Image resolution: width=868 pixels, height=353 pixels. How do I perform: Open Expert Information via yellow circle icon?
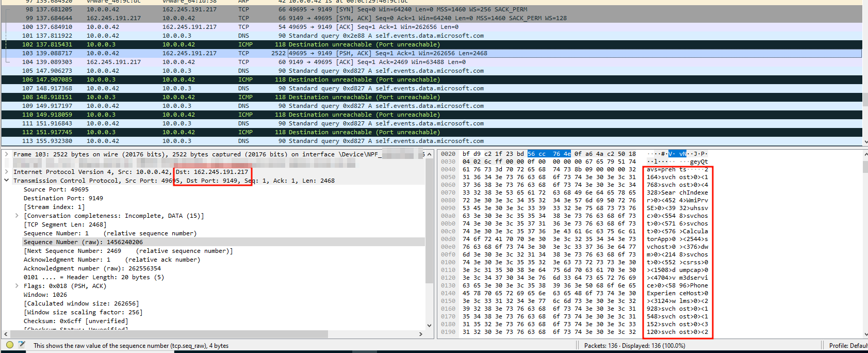click(10, 345)
